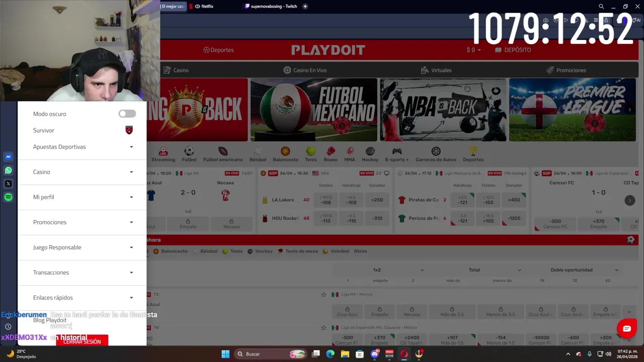
Task: Open the Virtuales tab
Action: 436,70
